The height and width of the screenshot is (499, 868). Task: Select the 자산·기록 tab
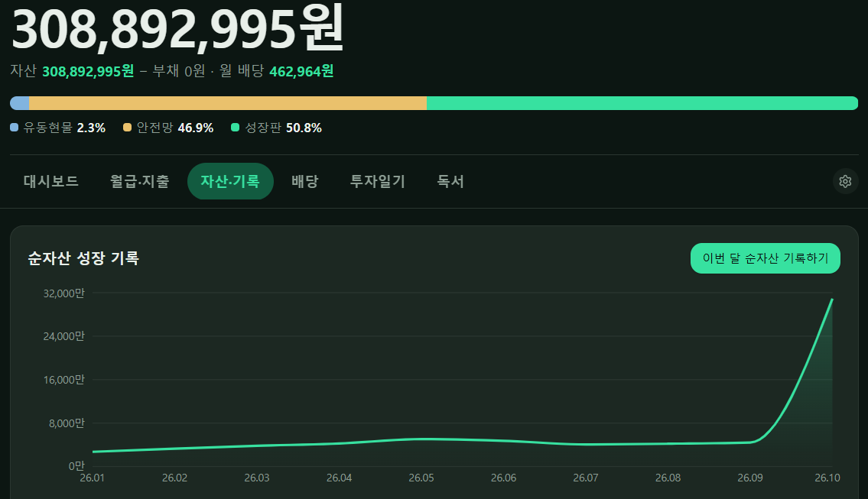coord(230,181)
